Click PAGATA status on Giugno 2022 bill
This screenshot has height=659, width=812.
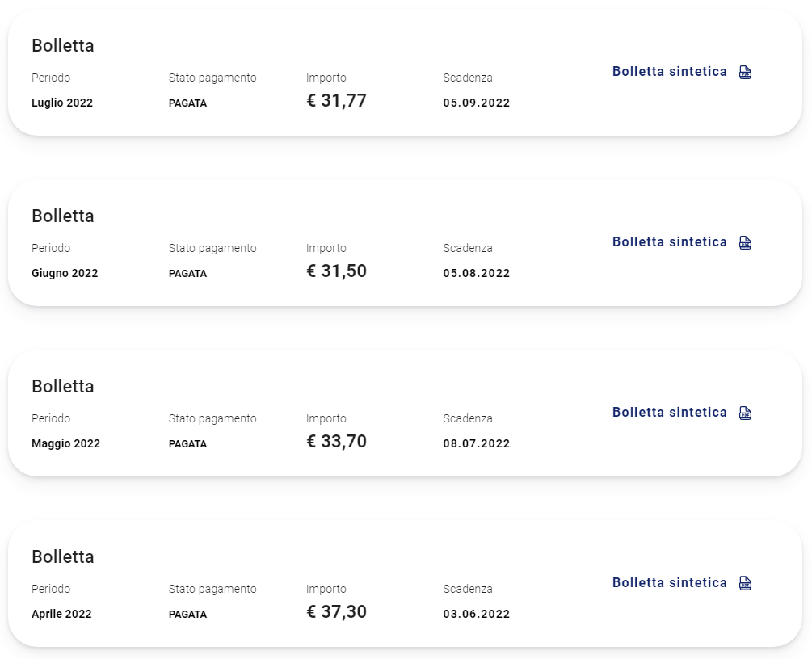click(187, 273)
